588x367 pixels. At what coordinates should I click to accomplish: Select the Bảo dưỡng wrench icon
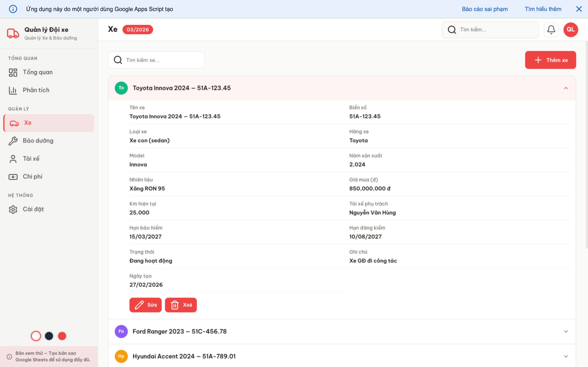[13, 141]
